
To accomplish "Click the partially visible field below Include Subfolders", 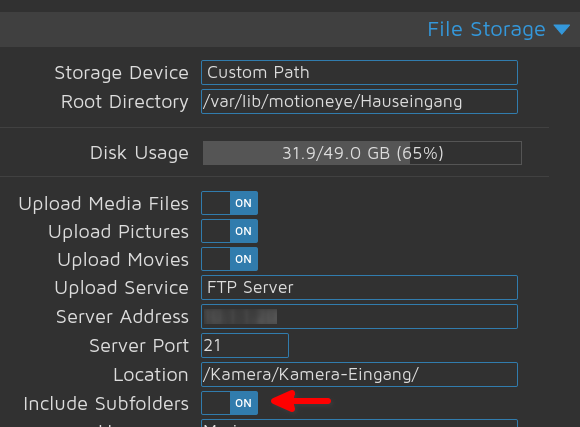I will coord(359,423).
